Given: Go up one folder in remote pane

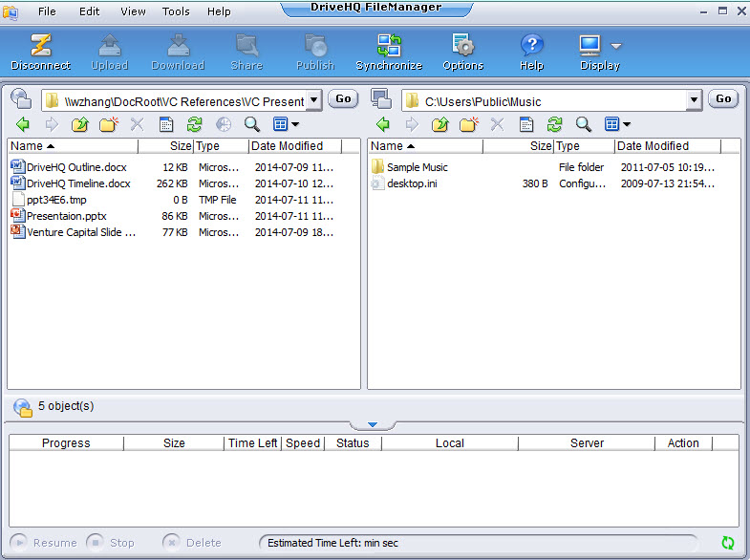Looking at the screenshot, I should click(80, 124).
